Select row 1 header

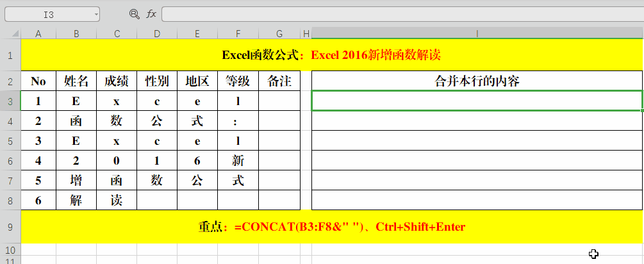point(10,54)
